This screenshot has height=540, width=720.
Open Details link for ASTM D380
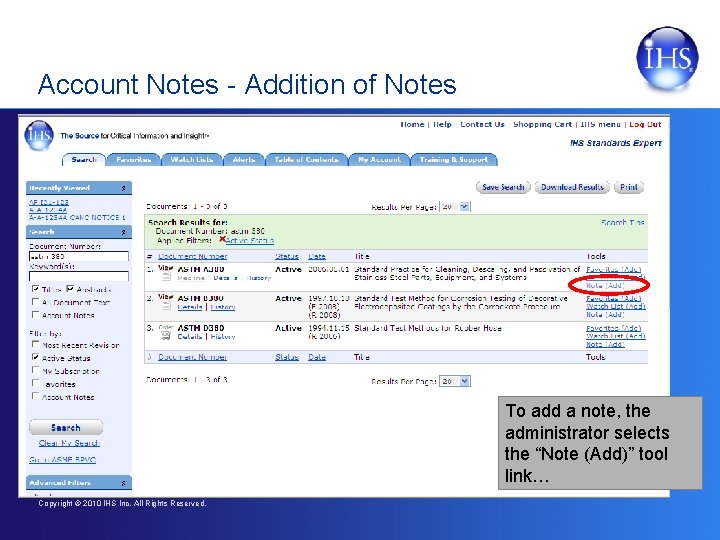[x=190, y=337]
